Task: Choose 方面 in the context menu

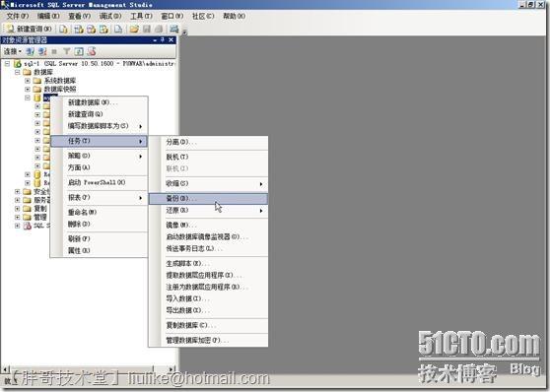Action: pyautogui.click(x=99, y=167)
